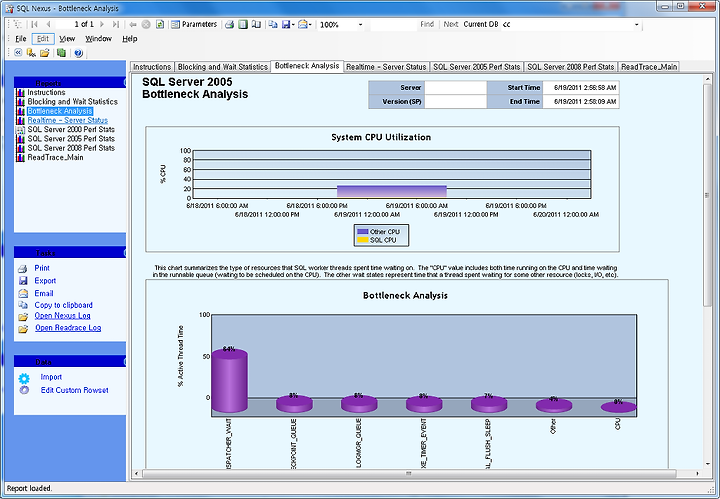Open the Help menu
The width and height of the screenshot is (720, 499).
pyautogui.click(x=129, y=39)
